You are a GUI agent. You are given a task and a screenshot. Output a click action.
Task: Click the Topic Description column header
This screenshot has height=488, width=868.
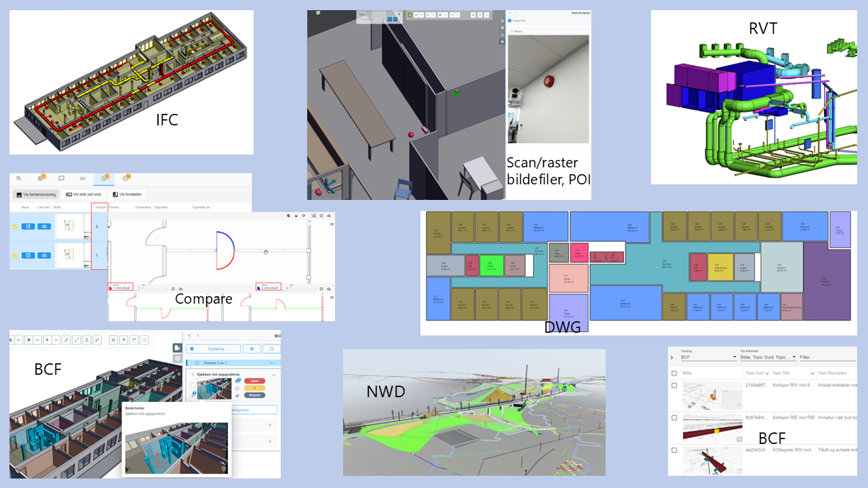pos(833,373)
